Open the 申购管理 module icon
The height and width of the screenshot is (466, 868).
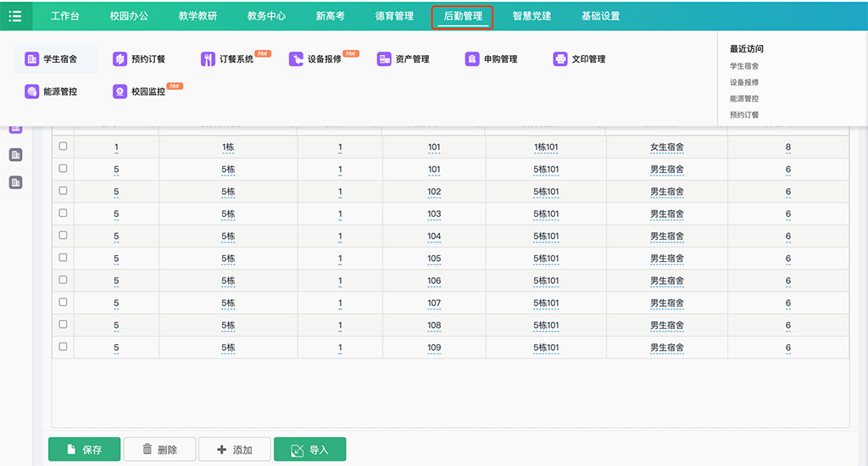click(472, 59)
